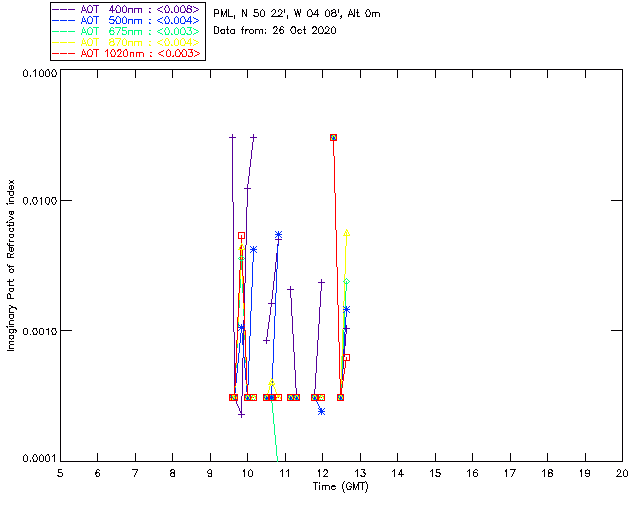The image size is (640, 512).
Task: Click the x-axis tick label 12
Action: point(322,473)
